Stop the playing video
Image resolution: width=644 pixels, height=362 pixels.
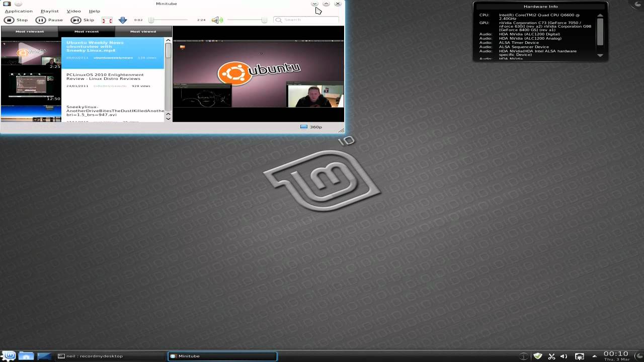coord(16,20)
